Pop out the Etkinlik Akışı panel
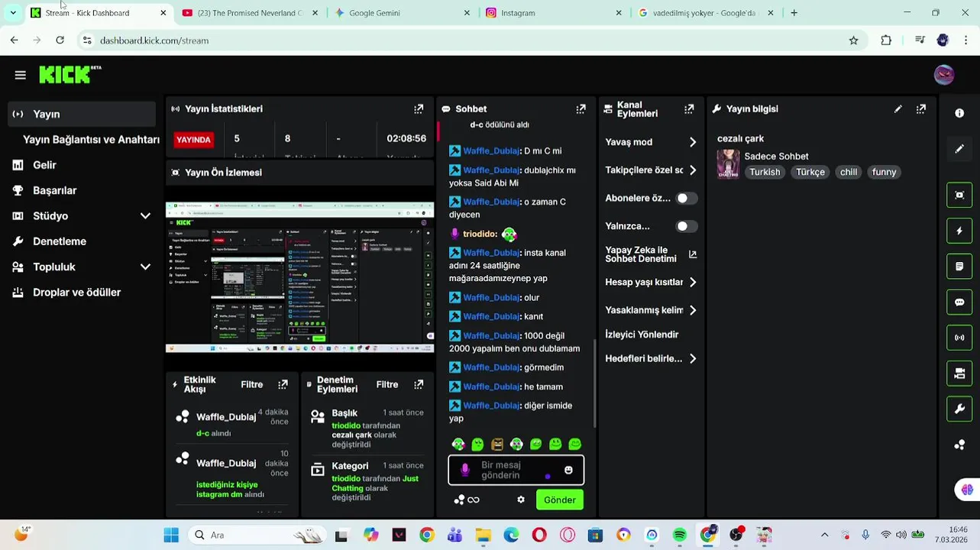980x550 pixels. click(x=283, y=384)
